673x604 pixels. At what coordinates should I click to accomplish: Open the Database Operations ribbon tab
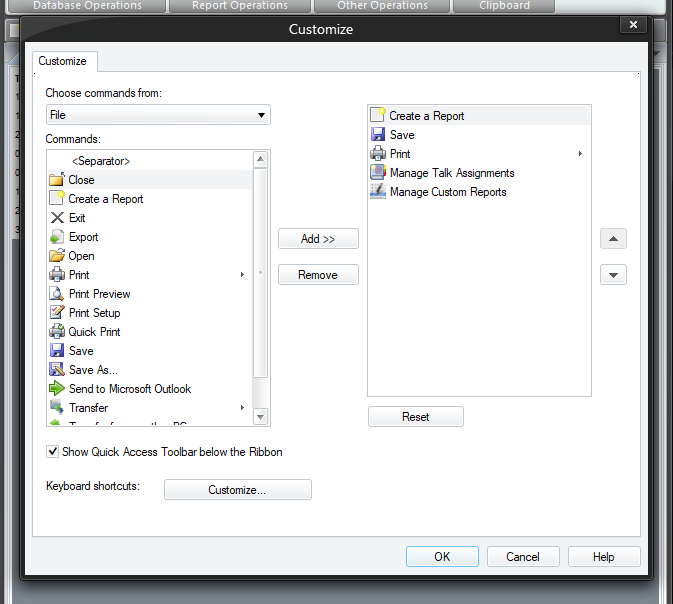click(87, 6)
